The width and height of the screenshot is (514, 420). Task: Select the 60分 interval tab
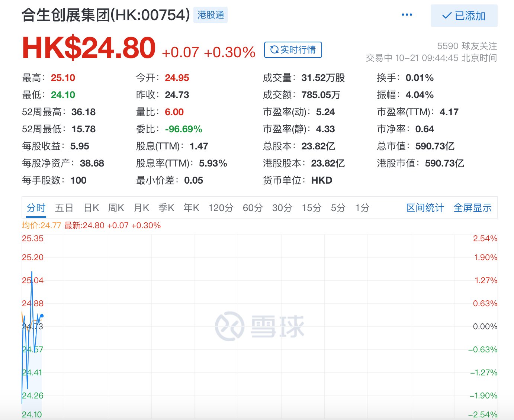(x=253, y=208)
